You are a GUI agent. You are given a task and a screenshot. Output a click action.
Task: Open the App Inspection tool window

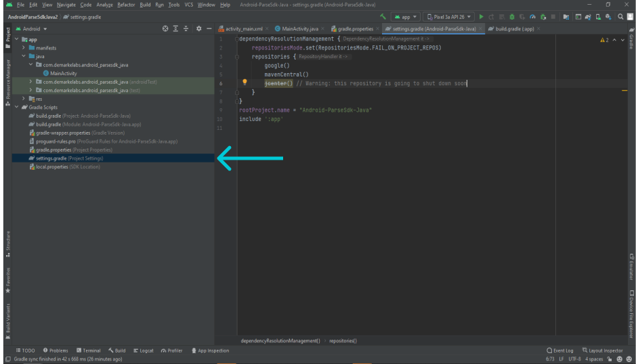tap(210, 350)
